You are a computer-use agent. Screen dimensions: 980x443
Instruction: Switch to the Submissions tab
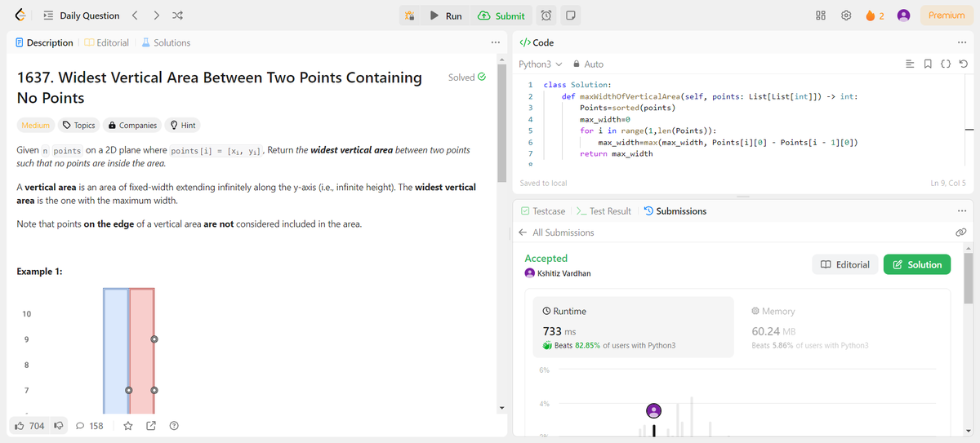675,211
